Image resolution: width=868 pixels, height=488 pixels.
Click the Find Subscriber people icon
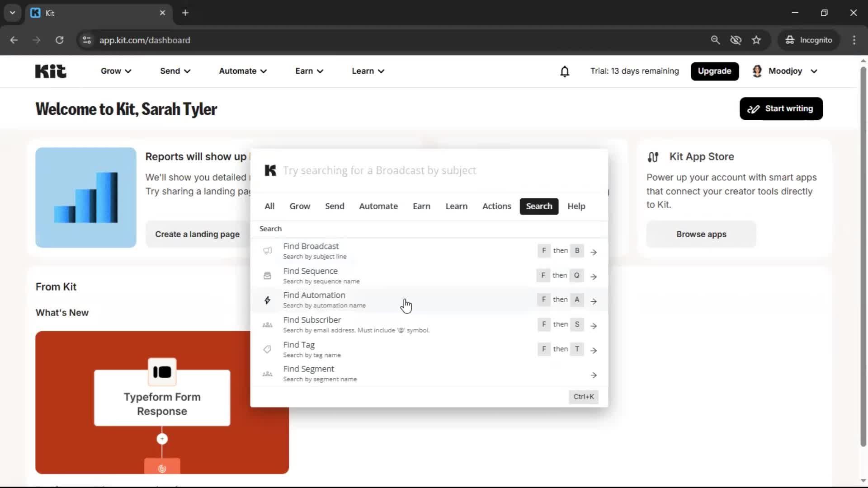pos(267,324)
